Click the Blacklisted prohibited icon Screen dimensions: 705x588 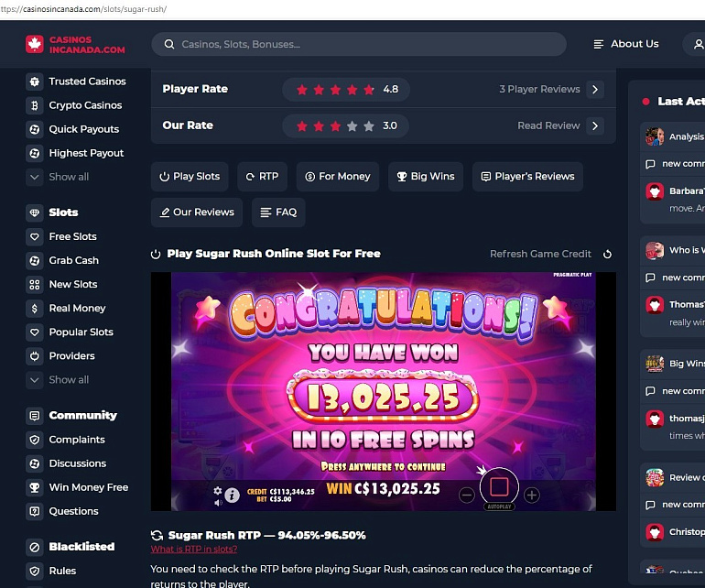[35, 547]
